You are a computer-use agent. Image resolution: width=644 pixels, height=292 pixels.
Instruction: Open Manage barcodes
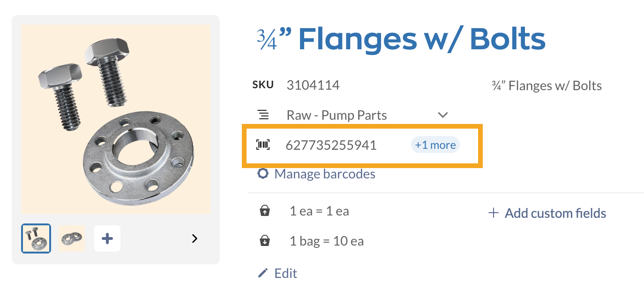pyautogui.click(x=325, y=174)
